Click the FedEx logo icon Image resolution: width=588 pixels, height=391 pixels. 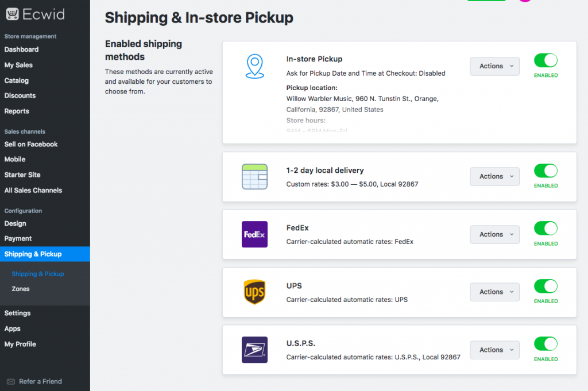point(254,234)
